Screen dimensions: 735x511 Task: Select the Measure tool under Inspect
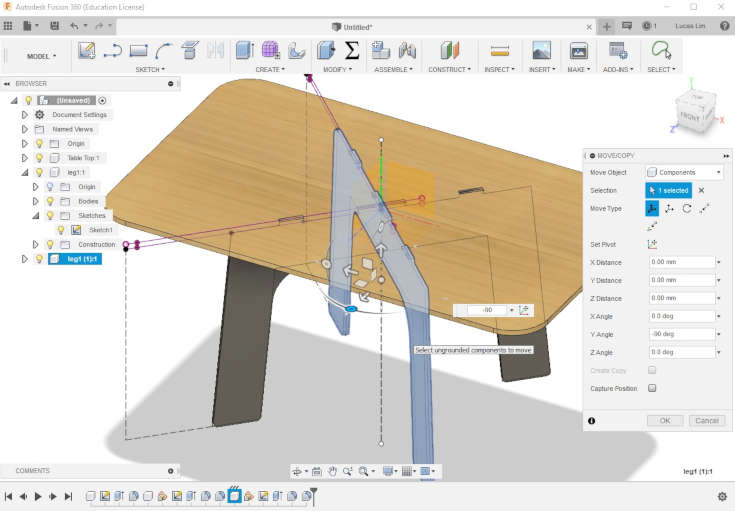(501, 50)
